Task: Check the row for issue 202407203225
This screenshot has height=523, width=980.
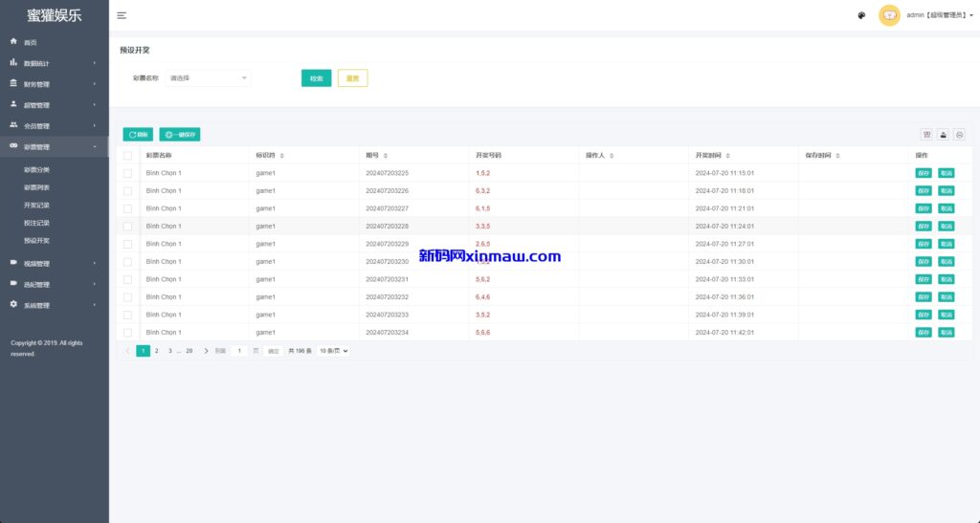Action: (127, 173)
